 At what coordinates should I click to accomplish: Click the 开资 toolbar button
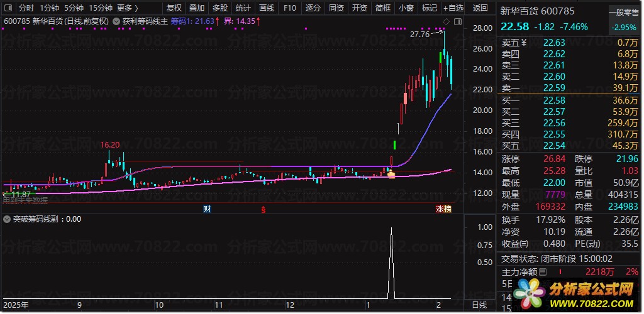click(x=360, y=8)
